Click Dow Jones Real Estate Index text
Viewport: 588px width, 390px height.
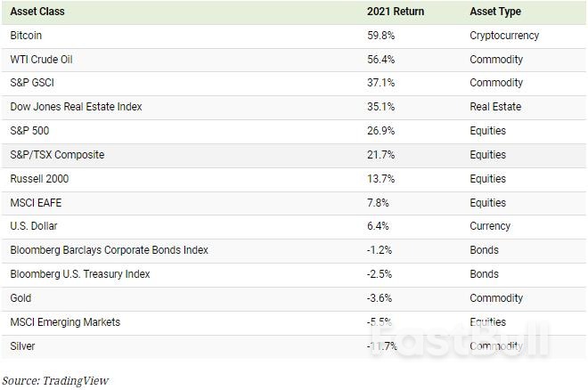tap(76, 107)
